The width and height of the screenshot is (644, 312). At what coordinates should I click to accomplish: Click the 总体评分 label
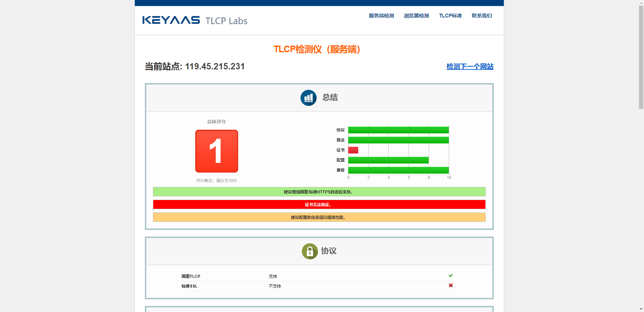(216, 122)
